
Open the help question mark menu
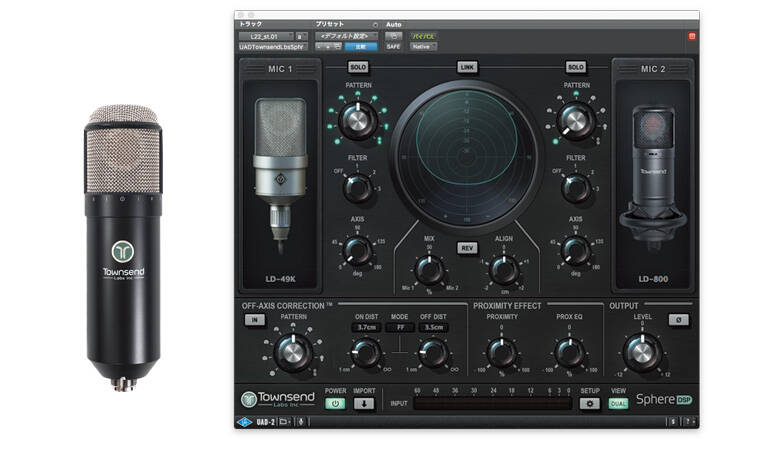point(689,422)
